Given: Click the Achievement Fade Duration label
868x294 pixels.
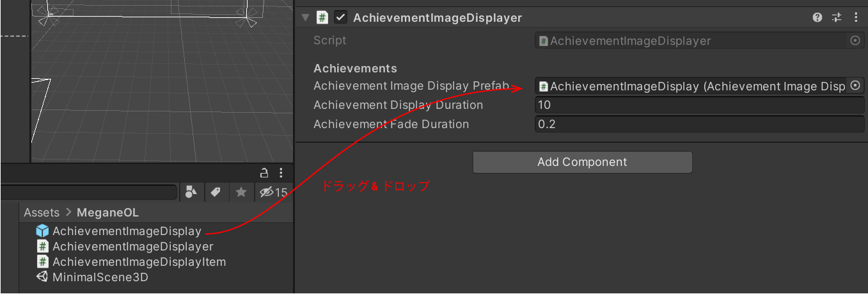Looking at the screenshot, I should 391,124.
